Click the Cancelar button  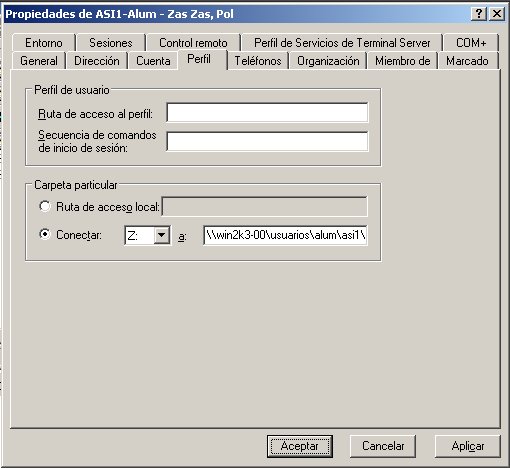pyautogui.click(x=383, y=446)
